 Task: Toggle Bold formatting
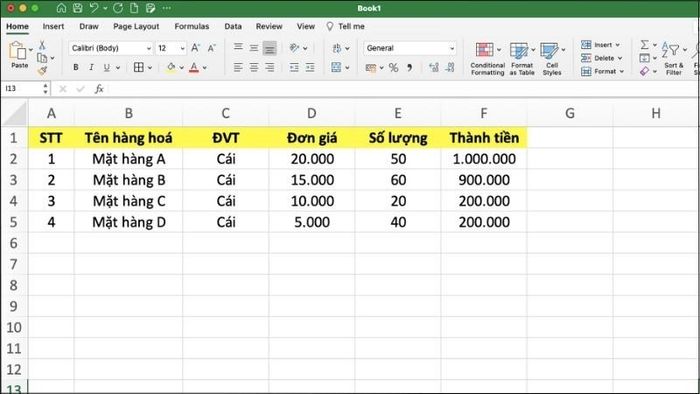point(76,67)
